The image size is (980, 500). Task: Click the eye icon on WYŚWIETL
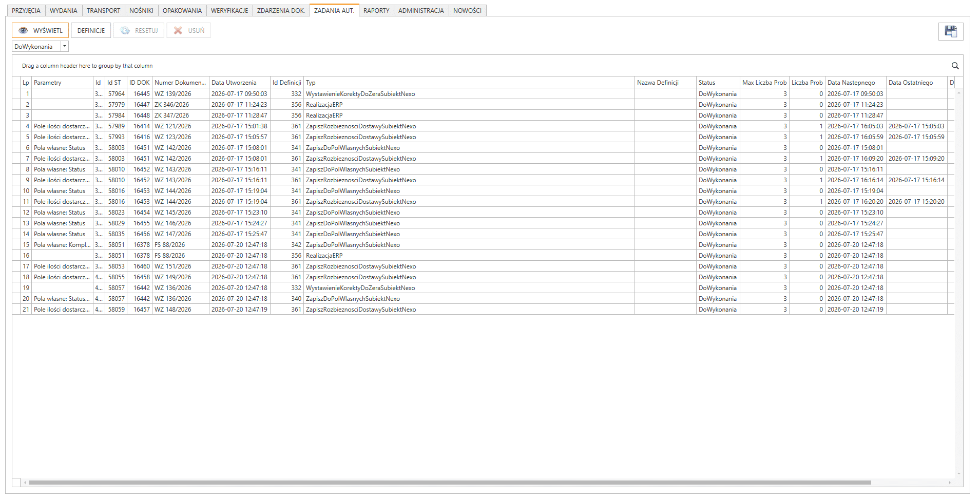(23, 31)
